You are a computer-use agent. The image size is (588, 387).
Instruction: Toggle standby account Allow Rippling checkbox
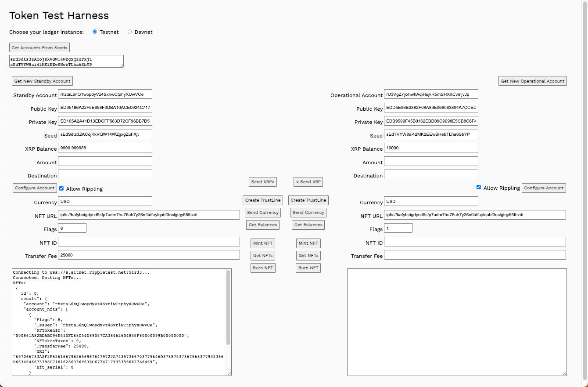pyautogui.click(x=61, y=188)
